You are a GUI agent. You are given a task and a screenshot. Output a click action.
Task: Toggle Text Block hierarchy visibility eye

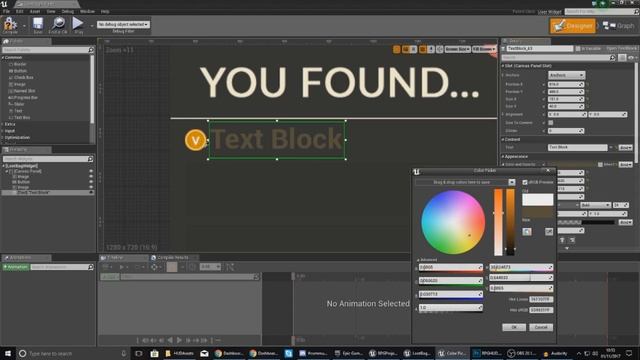[x=91, y=192]
